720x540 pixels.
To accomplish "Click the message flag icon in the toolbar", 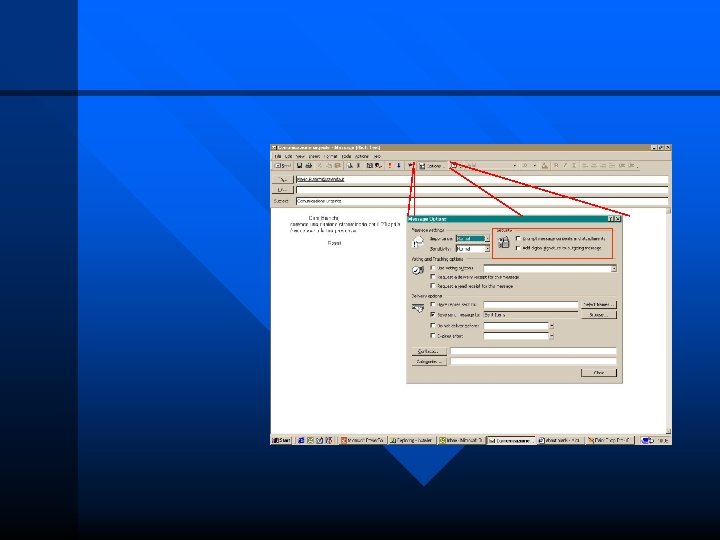I will [x=411, y=166].
